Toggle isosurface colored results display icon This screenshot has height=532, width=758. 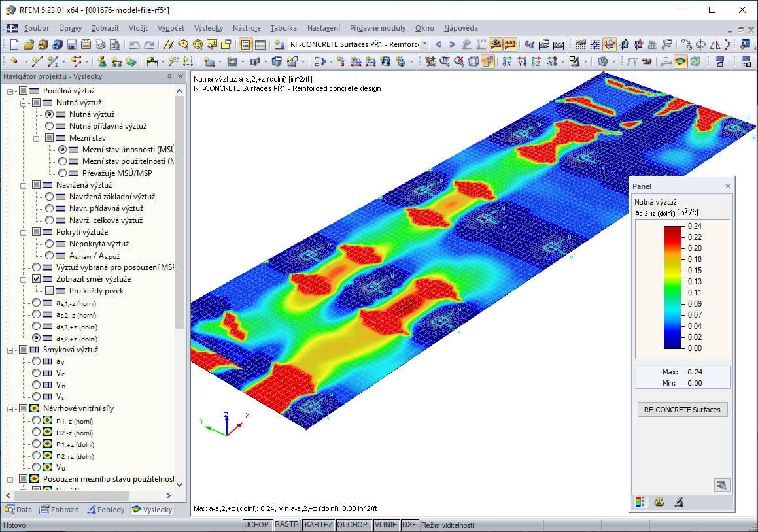[x=681, y=61]
